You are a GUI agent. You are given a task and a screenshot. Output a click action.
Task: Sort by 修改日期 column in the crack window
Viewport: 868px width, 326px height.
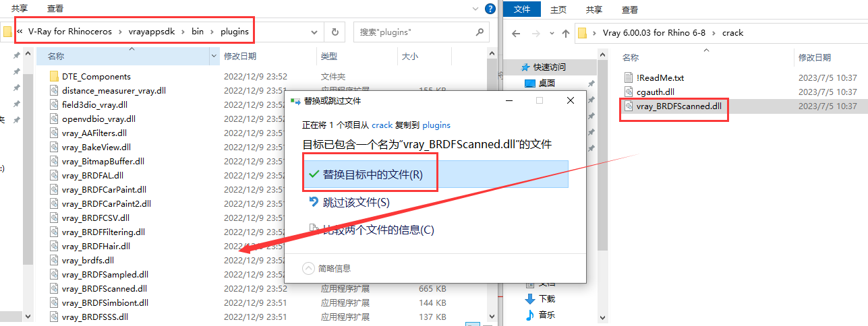815,58
